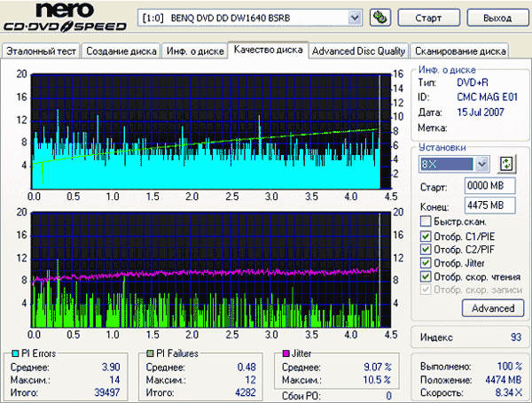
Task: Uncheck Отобр. C2/PIF checkbox
Action: (426, 250)
